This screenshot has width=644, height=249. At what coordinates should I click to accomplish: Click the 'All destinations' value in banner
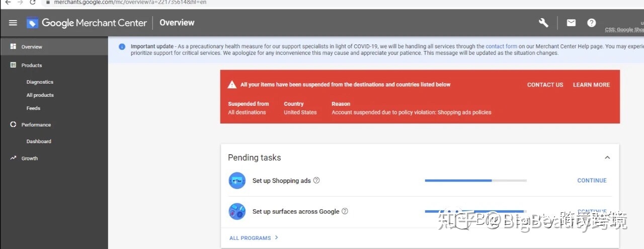(247, 112)
